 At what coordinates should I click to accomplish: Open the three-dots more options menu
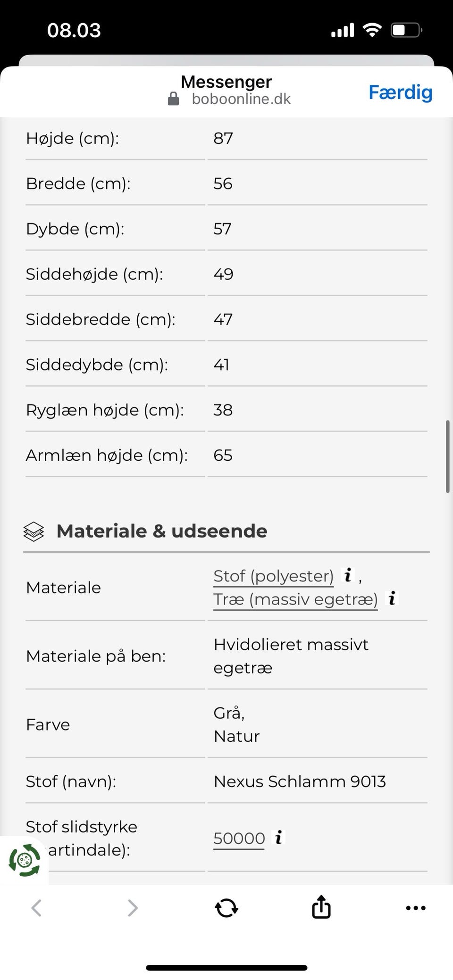pos(415,907)
